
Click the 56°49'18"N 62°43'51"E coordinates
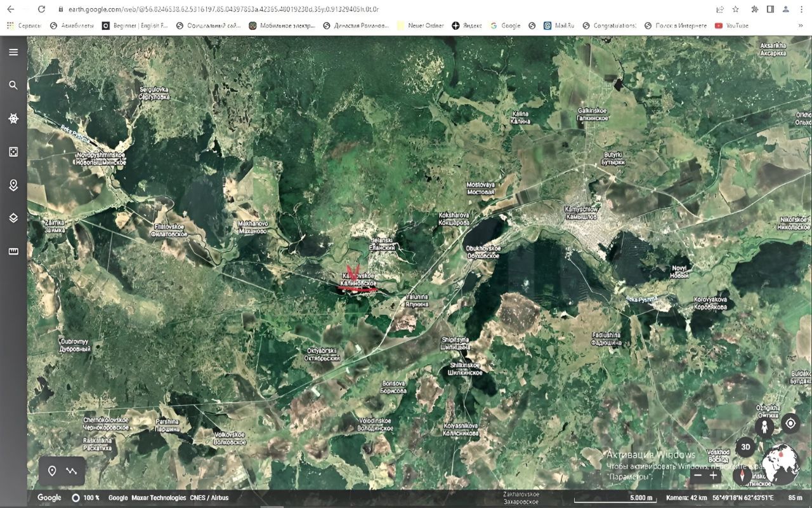tap(743, 498)
